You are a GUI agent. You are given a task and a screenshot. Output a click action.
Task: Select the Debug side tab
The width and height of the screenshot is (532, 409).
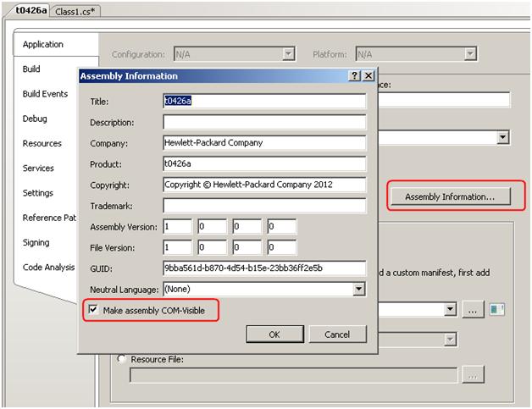pyautogui.click(x=35, y=119)
